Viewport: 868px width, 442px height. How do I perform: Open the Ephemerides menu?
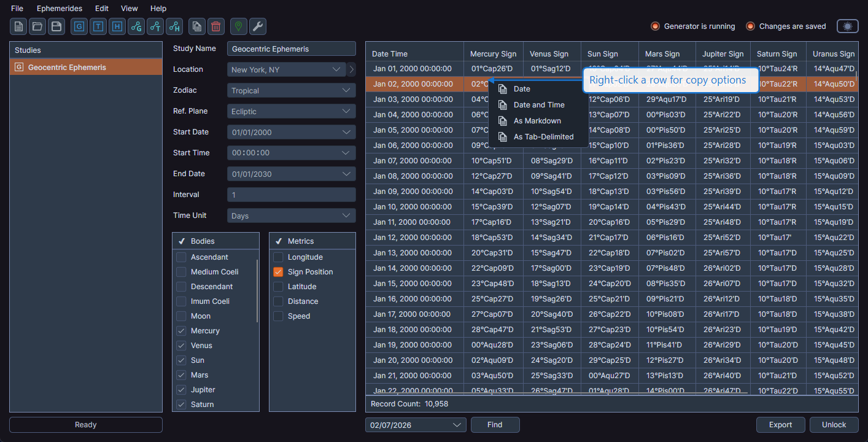pos(59,8)
